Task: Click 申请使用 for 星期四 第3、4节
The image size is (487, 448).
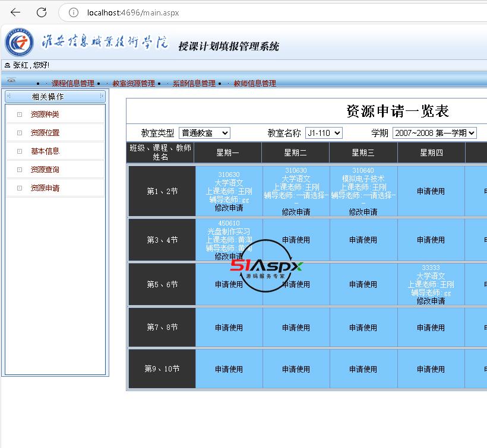Action: pyautogui.click(x=431, y=240)
